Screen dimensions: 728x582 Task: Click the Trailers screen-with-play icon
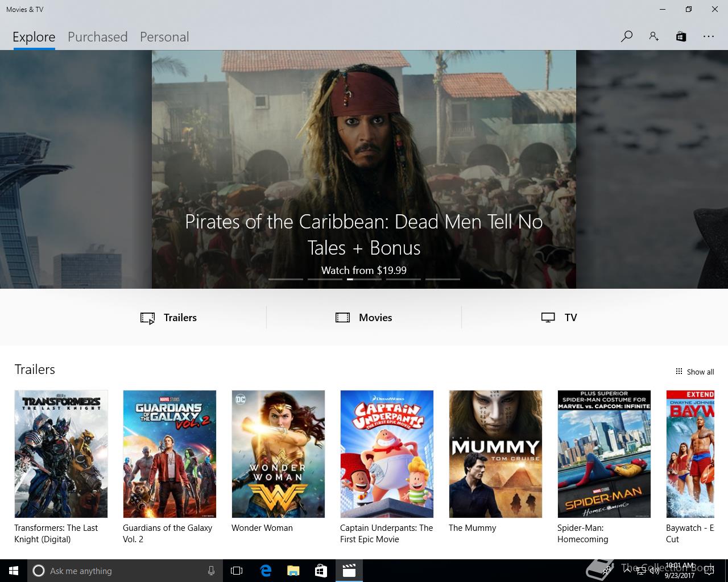point(147,318)
